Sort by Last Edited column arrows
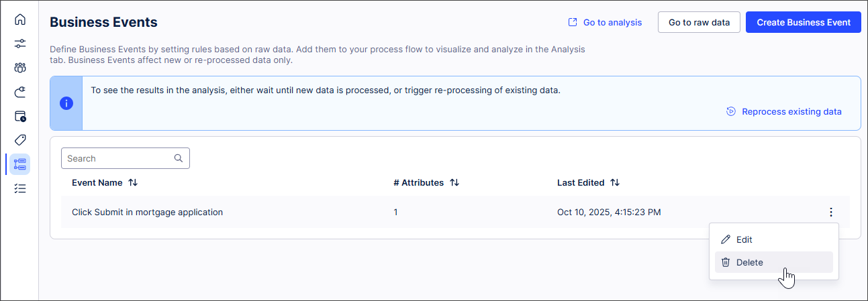Screen dimensions: 868x301 [615, 182]
